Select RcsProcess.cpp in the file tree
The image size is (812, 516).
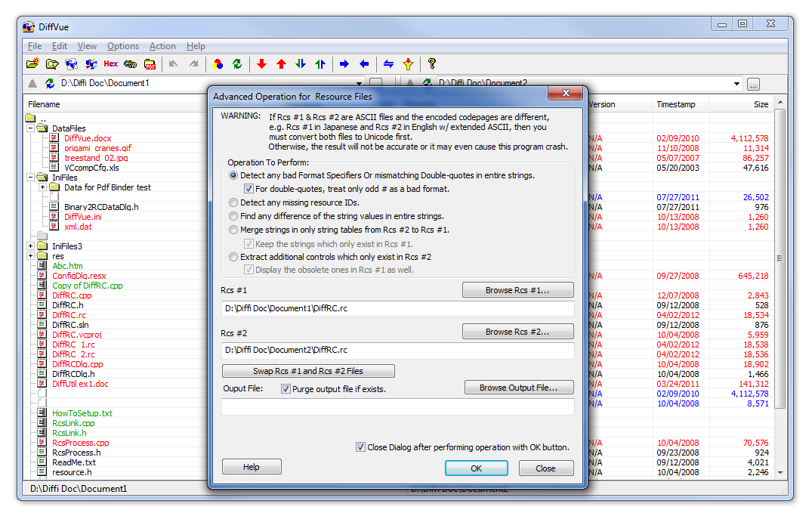80,443
